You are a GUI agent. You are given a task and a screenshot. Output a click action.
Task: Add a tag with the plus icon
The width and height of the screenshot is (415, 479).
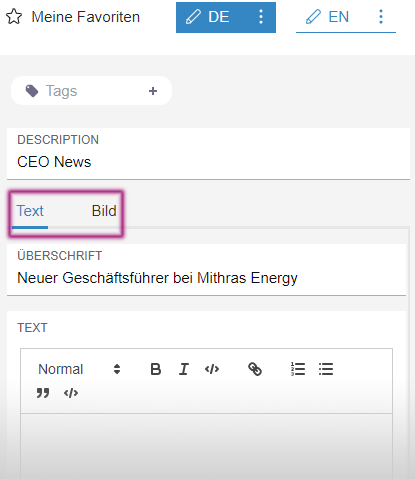click(153, 91)
